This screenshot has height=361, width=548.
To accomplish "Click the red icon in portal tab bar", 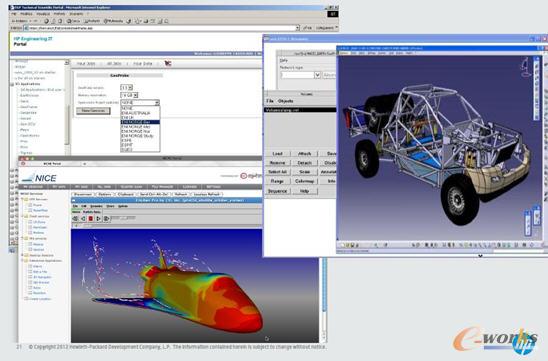I will 168,63.
